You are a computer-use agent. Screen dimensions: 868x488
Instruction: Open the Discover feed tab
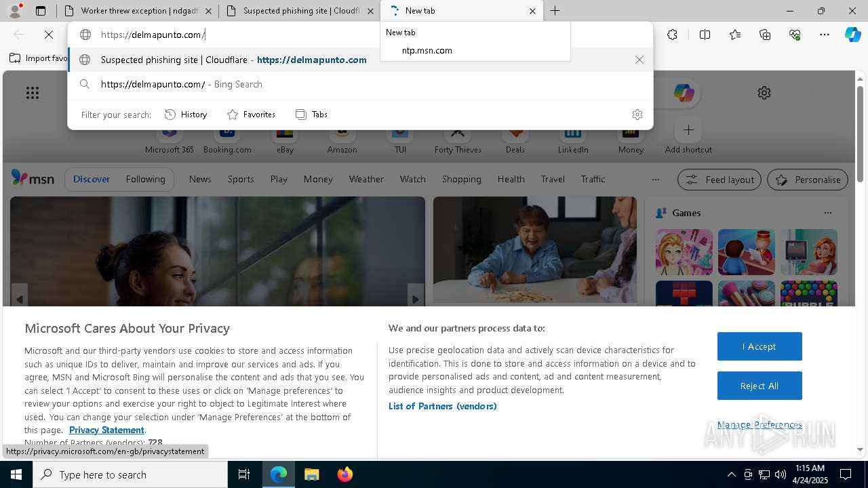pos(92,179)
